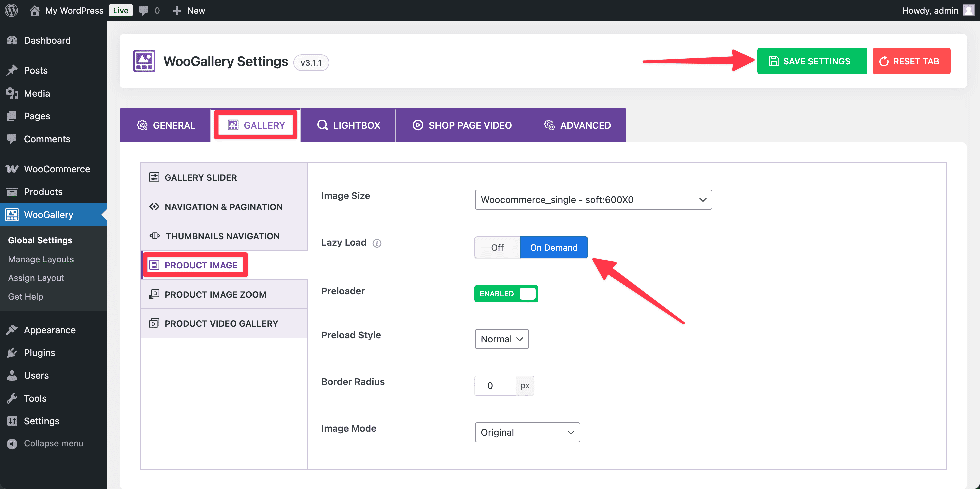Click the WordPress logo icon
980x489 pixels.
11,10
